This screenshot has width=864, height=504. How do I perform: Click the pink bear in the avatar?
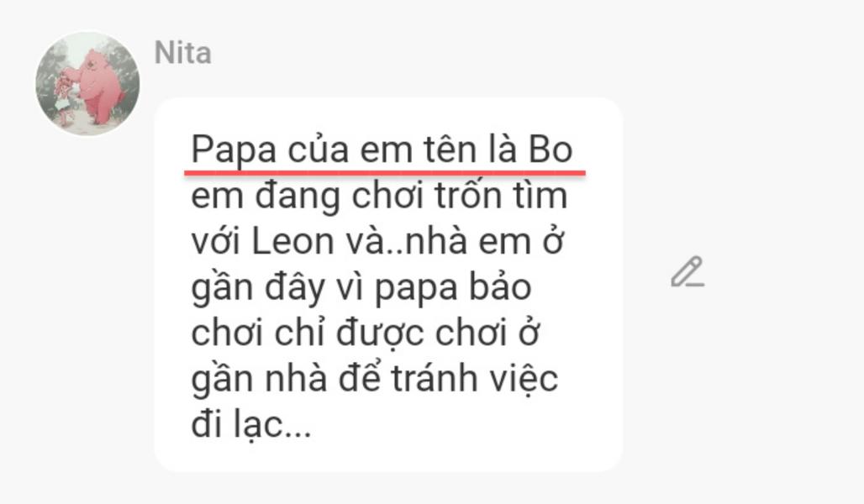tap(99, 84)
